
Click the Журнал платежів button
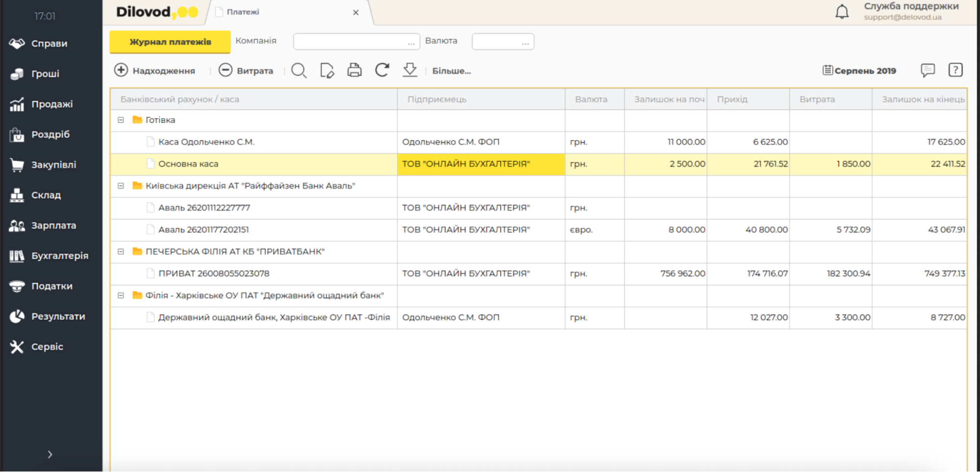170,42
